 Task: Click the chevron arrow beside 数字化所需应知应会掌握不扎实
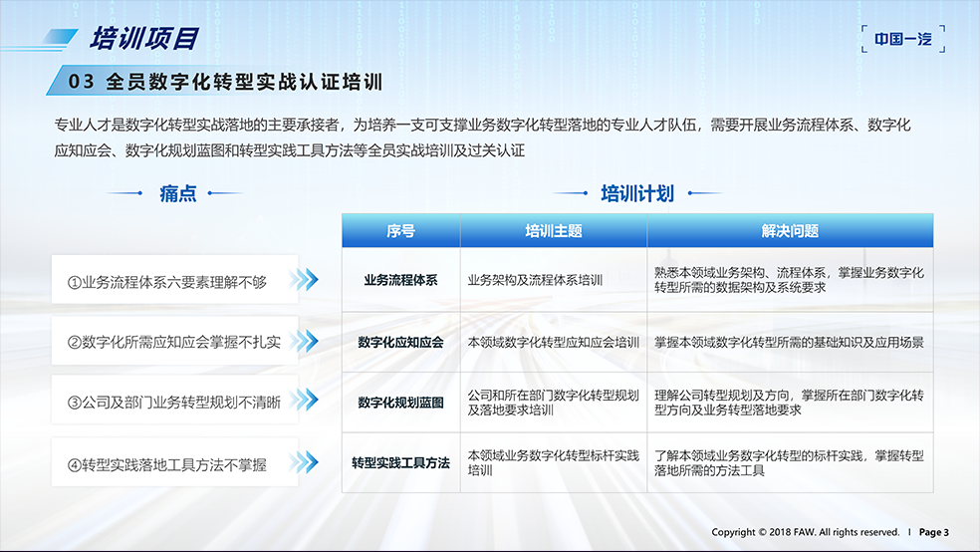tap(305, 342)
